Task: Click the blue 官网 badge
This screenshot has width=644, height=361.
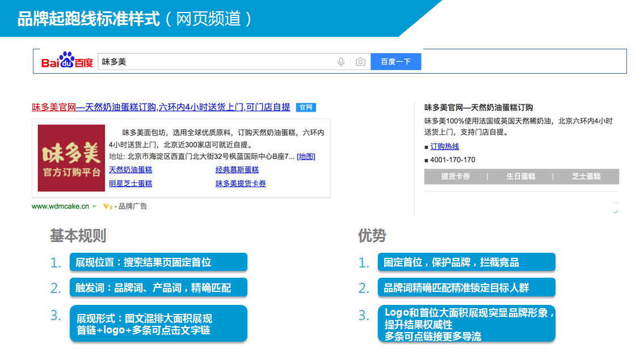Action: (x=306, y=108)
